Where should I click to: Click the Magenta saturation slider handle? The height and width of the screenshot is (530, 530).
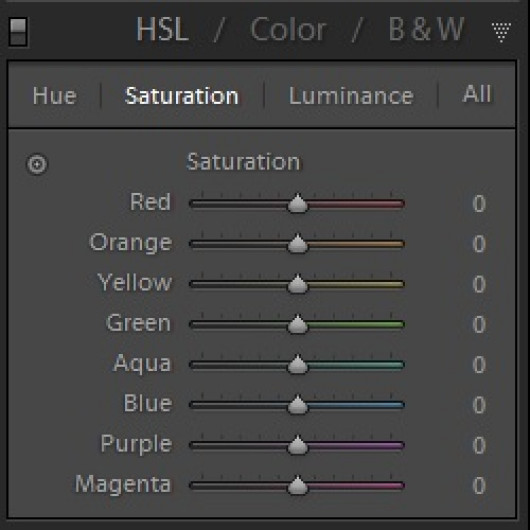[297, 485]
